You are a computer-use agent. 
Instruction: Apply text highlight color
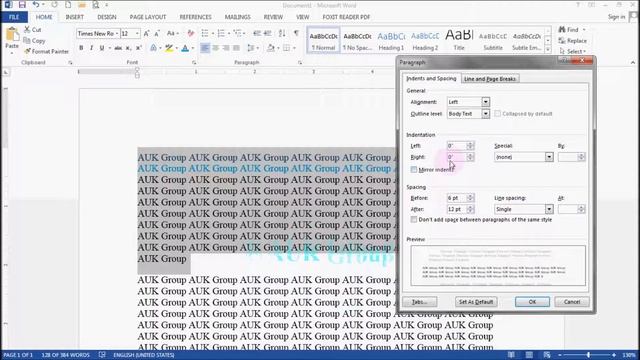pos(169,48)
